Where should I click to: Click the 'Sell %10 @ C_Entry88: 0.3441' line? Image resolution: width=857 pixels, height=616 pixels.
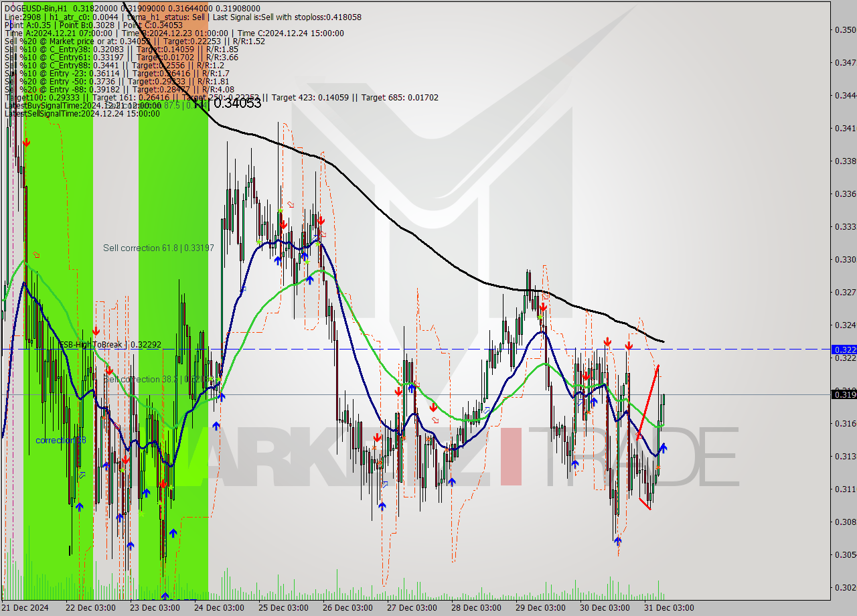point(114,66)
